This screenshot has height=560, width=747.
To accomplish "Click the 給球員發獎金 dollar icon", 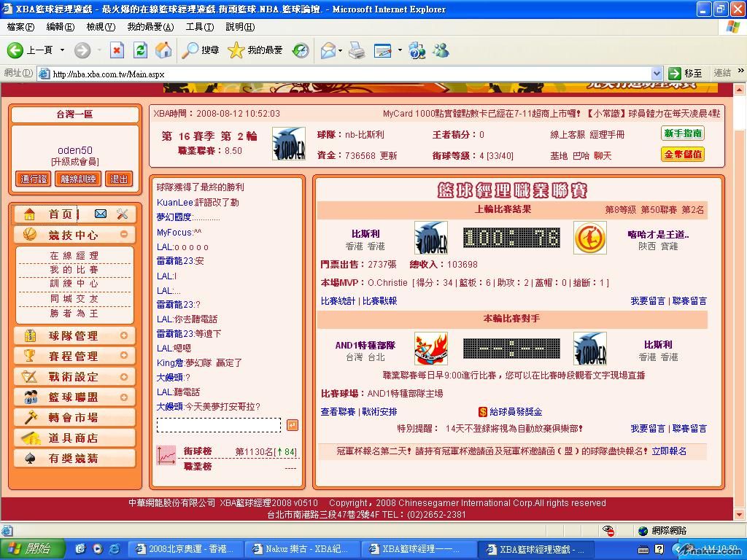I will click(x=483, y=411).
